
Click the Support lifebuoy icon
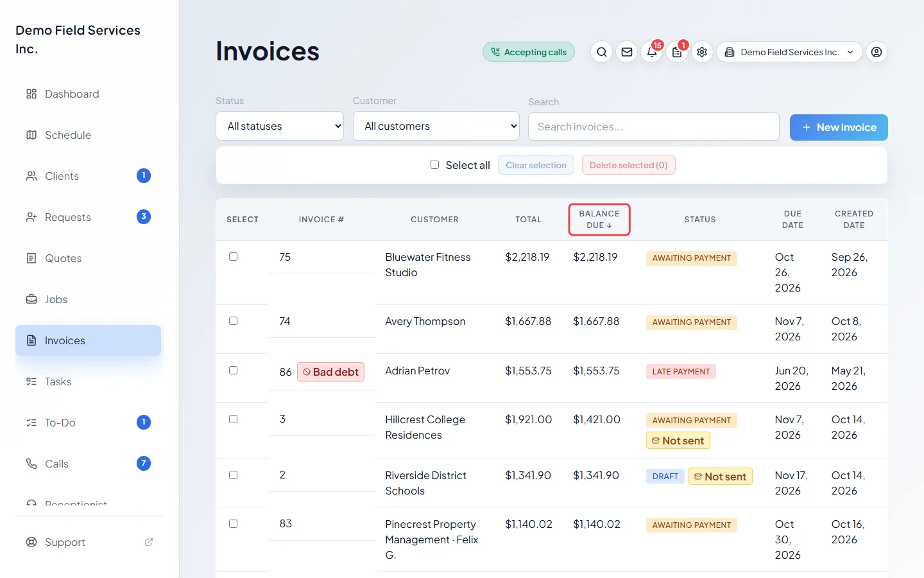(x=31, y=542)
